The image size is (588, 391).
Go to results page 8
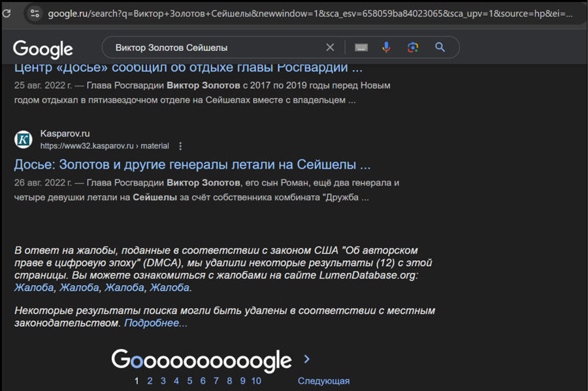pos(229,381)
